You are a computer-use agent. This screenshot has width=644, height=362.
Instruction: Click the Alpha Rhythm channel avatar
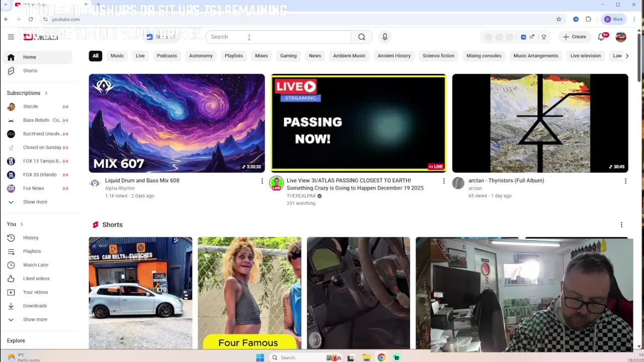(95, 183)
